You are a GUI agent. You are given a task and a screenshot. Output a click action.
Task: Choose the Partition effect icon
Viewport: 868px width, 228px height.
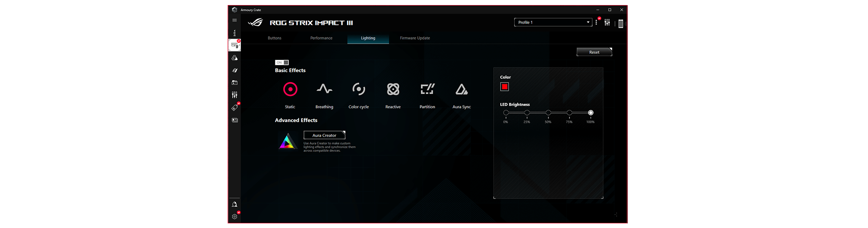pyautogui.click(x=427, y=89)
